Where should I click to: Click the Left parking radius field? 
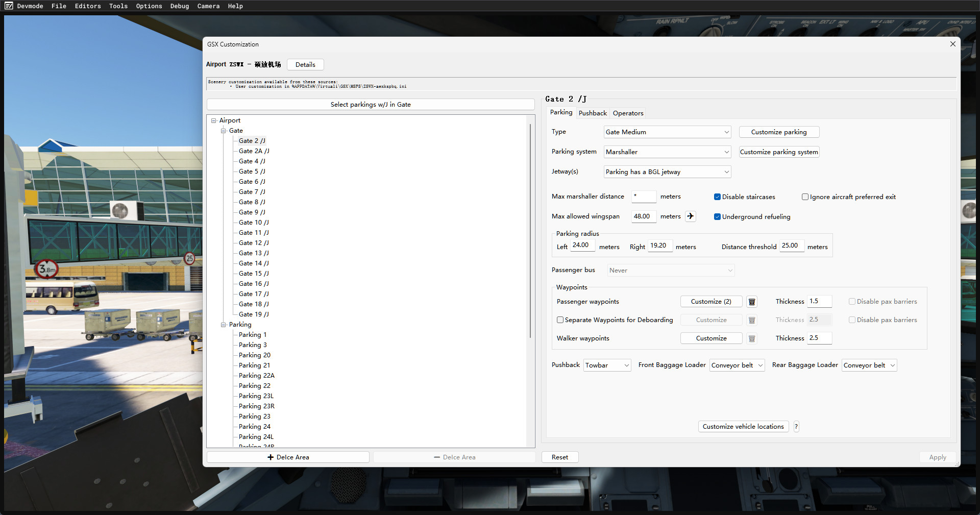point(582,246)
